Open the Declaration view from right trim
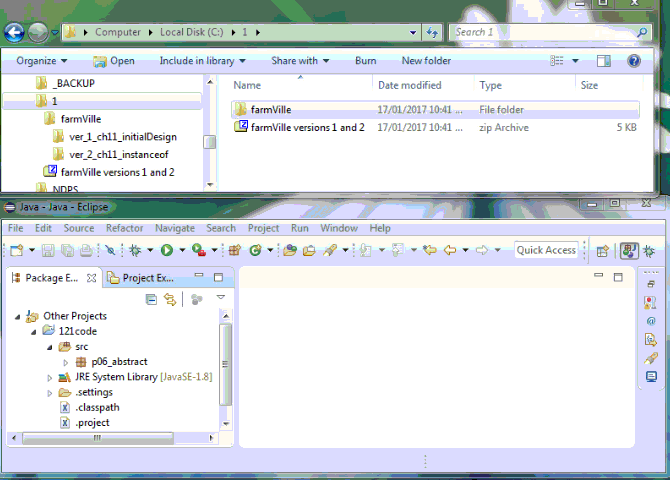670x480 pixels. 650,340
